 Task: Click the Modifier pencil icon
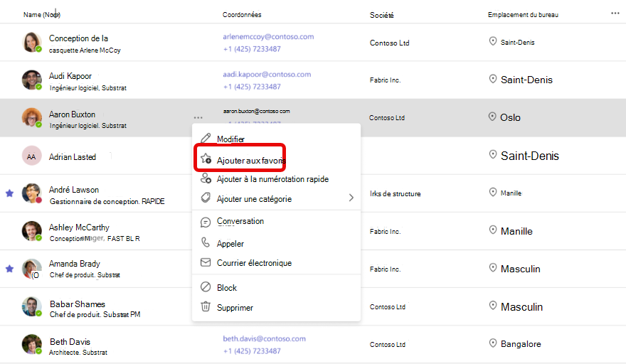[x=206, y=139]
